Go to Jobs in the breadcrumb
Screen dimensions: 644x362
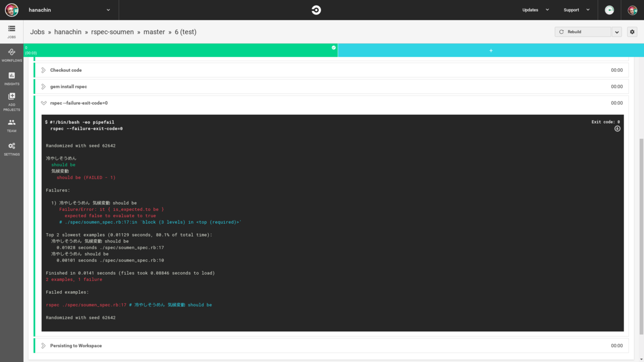coord(38,32)
